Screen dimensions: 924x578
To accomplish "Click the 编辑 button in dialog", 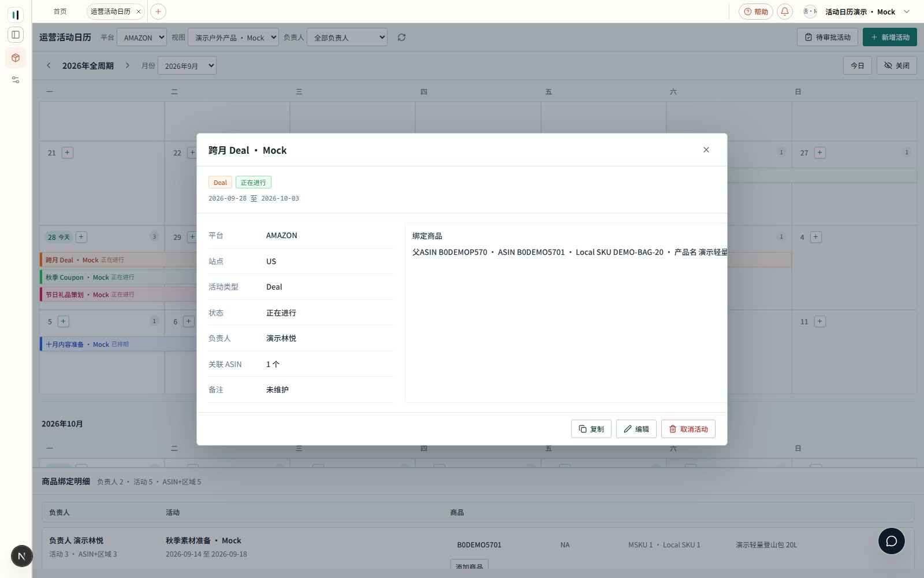I will [636, 429].
